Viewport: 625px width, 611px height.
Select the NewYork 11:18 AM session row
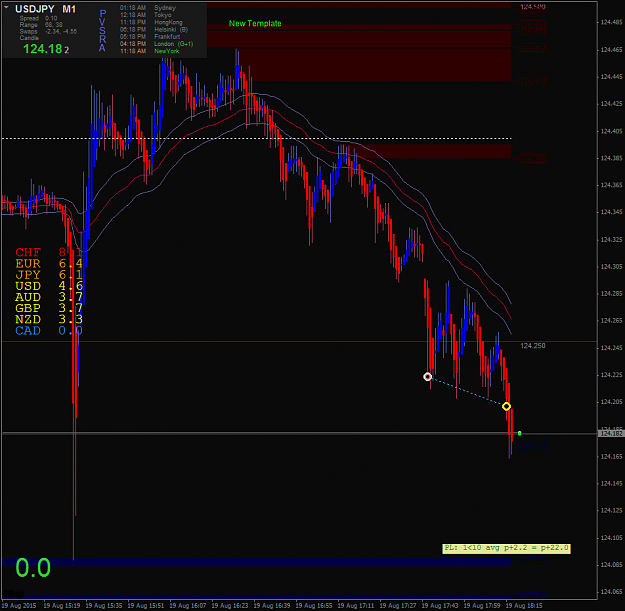point(149,51)
